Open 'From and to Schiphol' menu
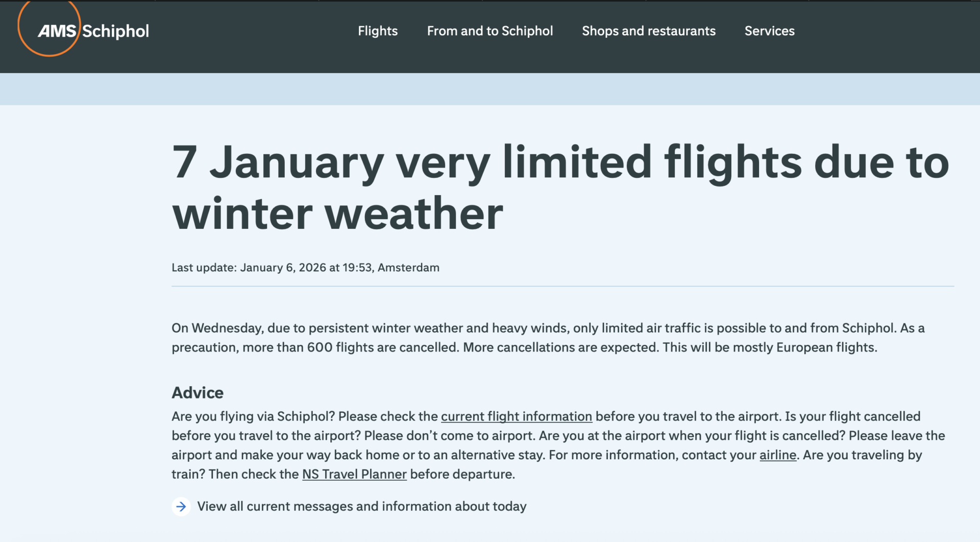This screenshot has height=542, width=980. click(x=490, y=31)
